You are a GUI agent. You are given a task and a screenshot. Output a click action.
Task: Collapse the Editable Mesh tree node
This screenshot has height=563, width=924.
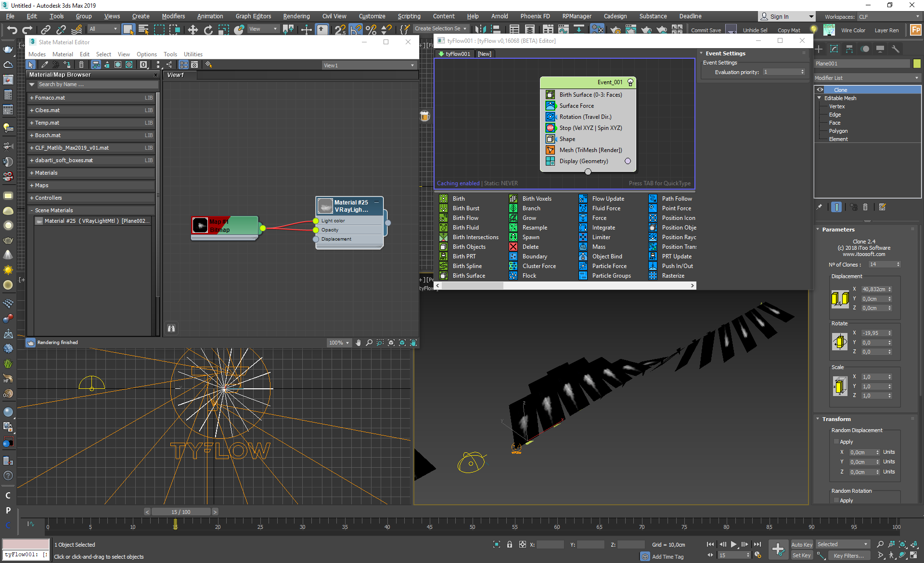point(819,98)
